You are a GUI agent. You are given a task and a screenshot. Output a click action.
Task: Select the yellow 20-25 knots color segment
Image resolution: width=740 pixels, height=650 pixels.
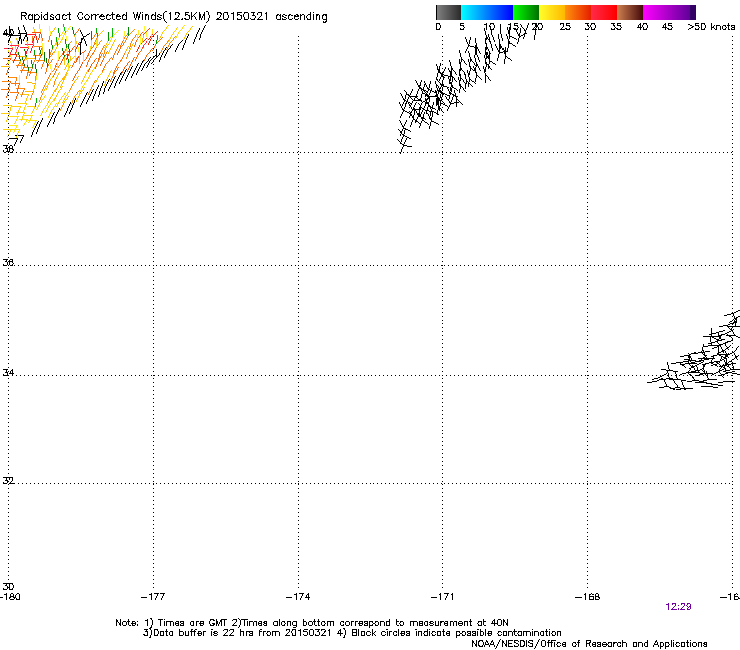[x=552, y=12]
